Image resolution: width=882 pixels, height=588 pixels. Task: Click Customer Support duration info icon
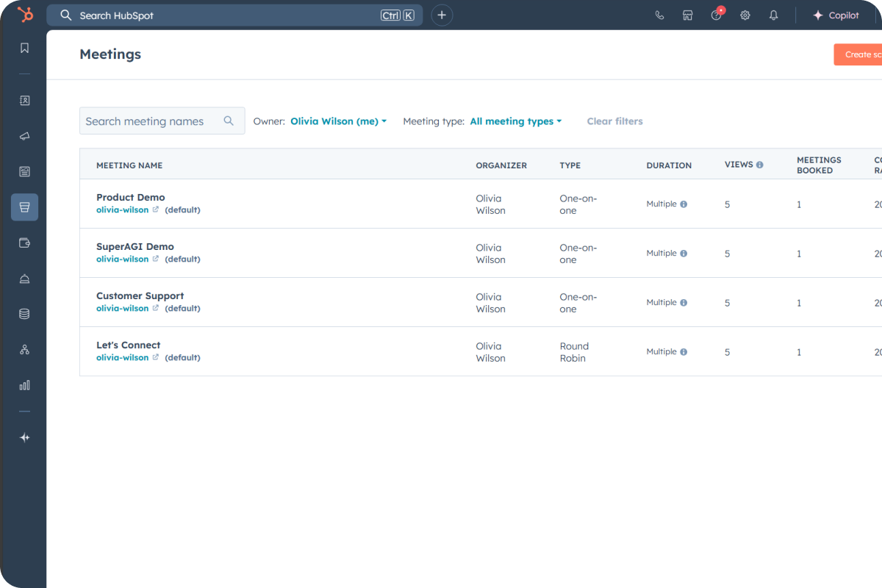(x=684, y=303)
